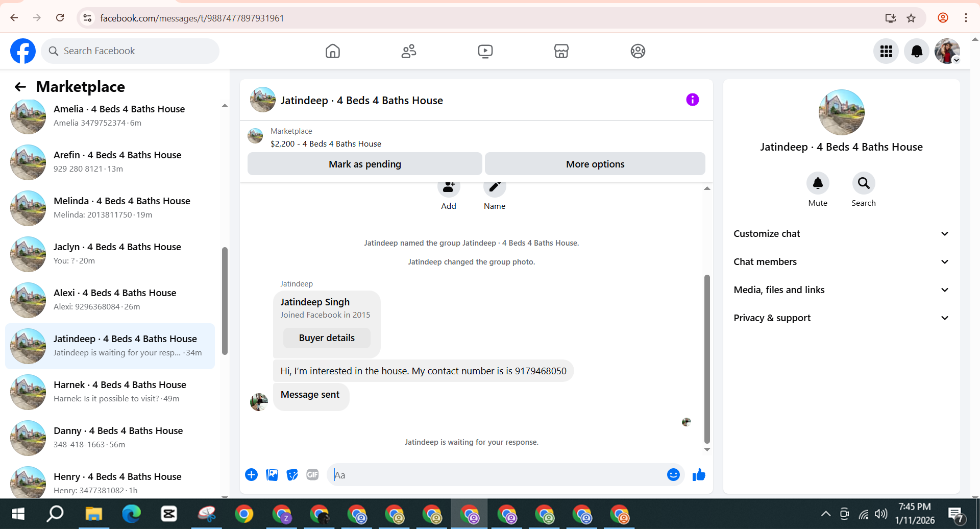This screenshot has width=980, height=529.
Task: Attach a photo with the image icon
Action: (x=272, y=475)
